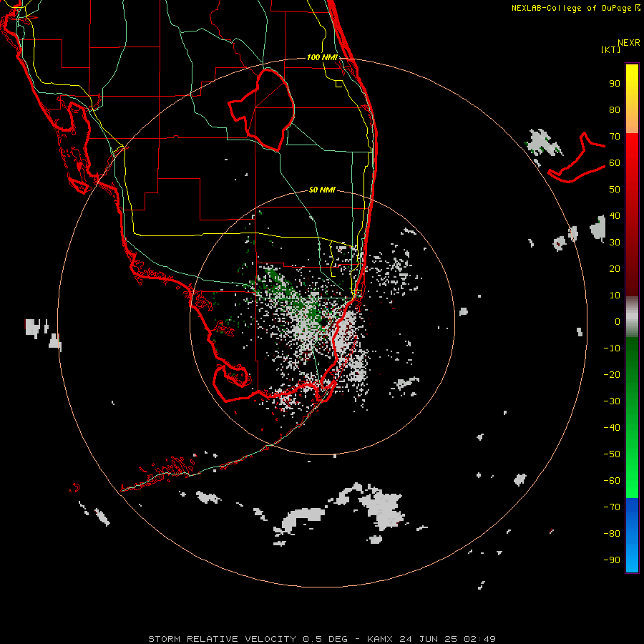
Task: Click the KAMX station identifier in caption
Action: (380, 639)
